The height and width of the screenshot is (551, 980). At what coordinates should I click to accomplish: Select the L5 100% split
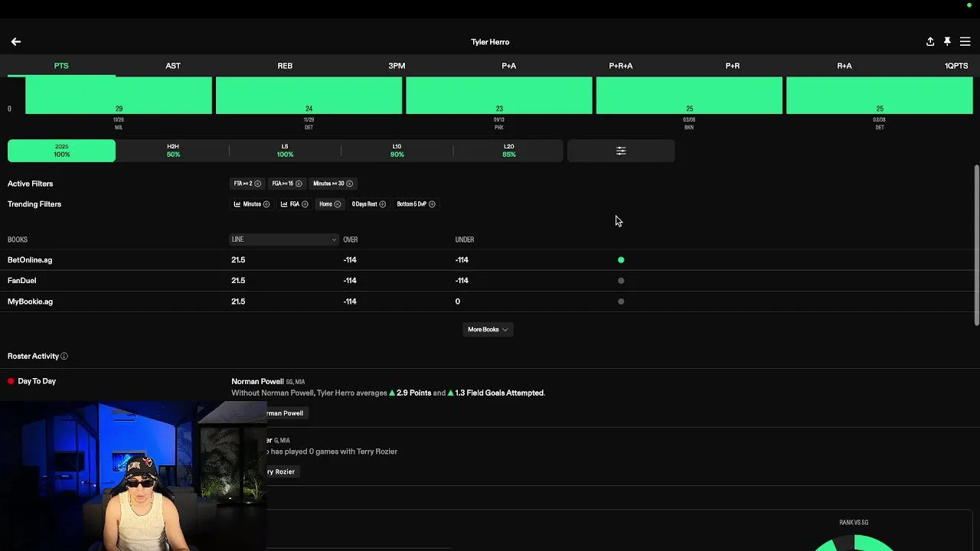(285, 151)
